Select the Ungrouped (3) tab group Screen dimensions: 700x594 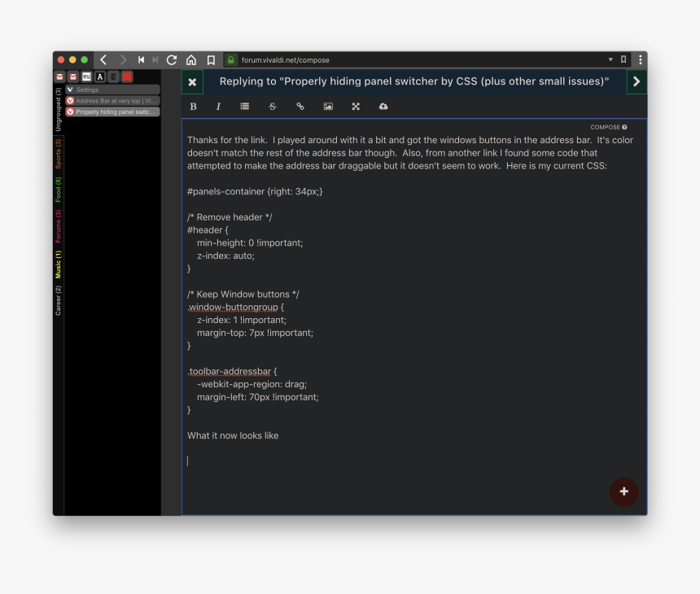[58, 110]
